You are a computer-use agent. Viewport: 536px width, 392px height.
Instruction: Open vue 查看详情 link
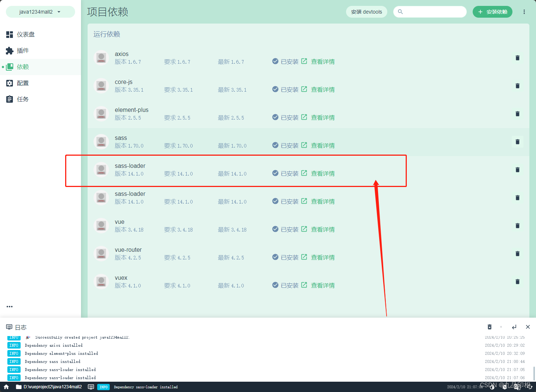pos(318,229)
